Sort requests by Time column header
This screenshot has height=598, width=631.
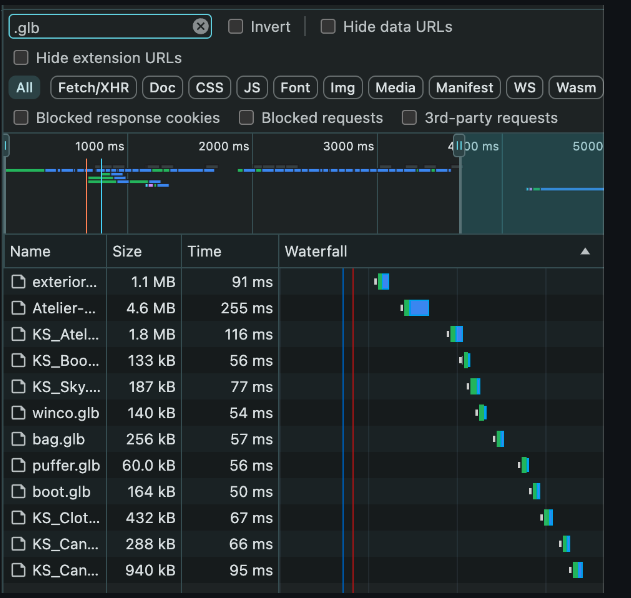tap(204, 251)
